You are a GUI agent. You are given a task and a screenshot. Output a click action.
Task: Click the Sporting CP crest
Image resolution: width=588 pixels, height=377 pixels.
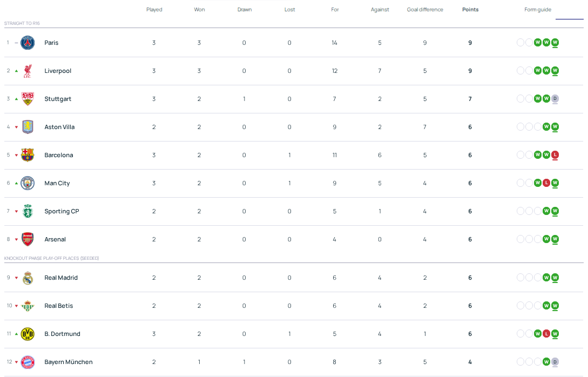[x=28, y=211]
